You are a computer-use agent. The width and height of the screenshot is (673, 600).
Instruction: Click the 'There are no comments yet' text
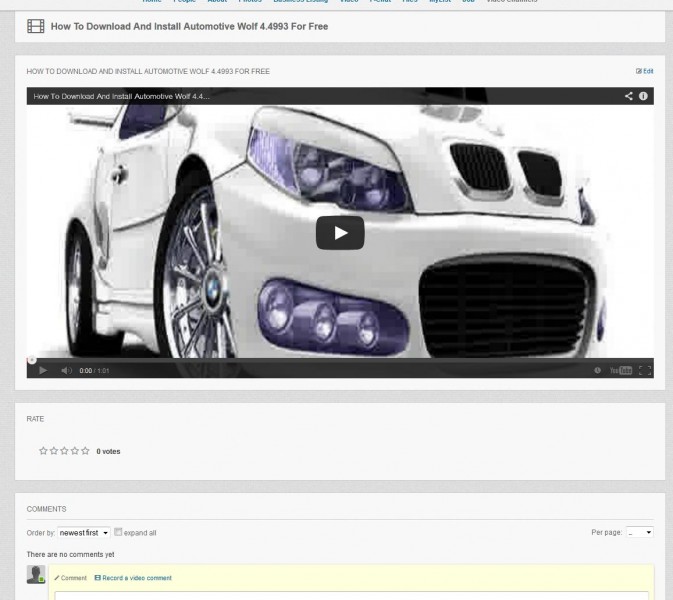[x=70, y=555]
